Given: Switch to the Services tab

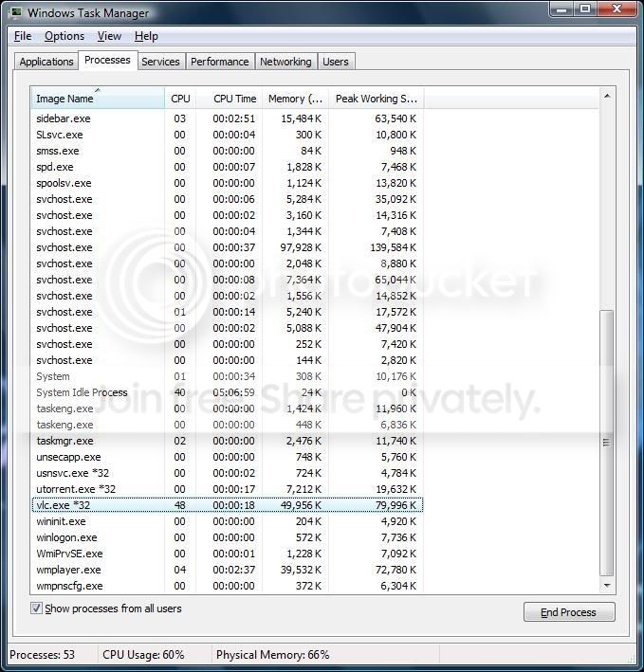Looking at the screenshot, I should [x=160, y=62].
